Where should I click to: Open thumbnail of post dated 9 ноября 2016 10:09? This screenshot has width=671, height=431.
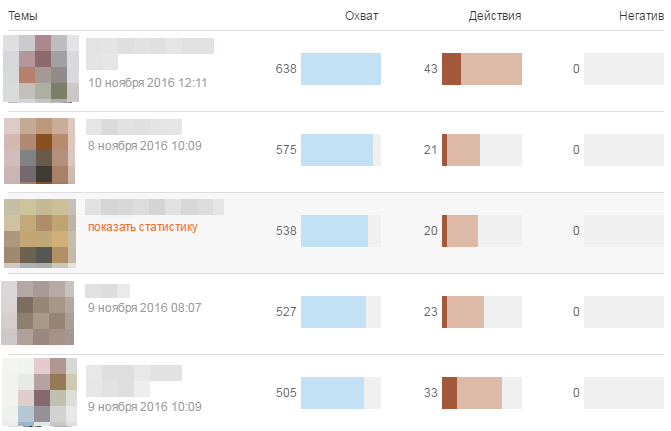40,393
